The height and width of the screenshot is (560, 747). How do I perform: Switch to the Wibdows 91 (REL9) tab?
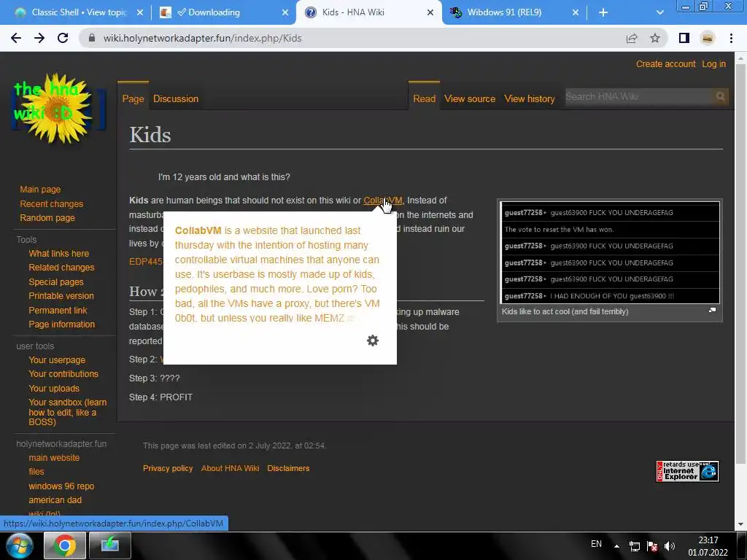coord(514,12)
